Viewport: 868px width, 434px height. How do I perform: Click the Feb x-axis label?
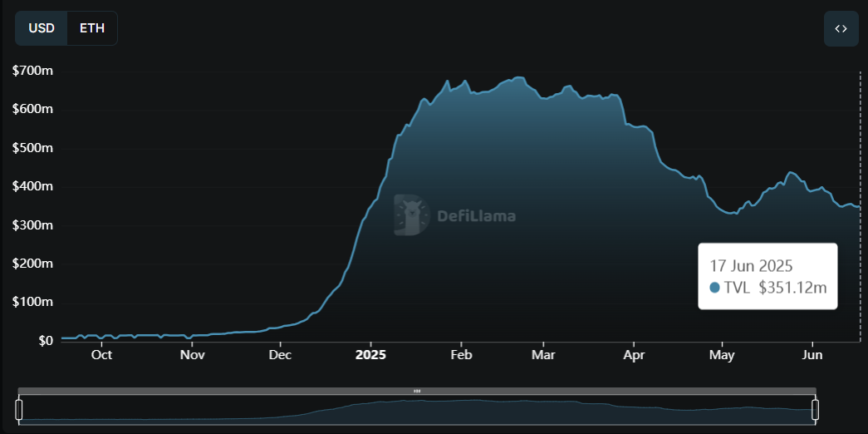pos(461,355)
